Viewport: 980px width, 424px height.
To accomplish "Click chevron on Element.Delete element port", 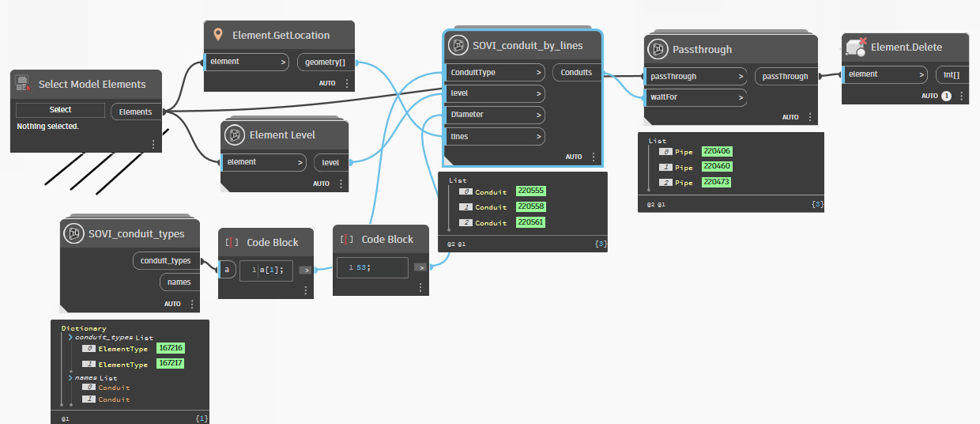I will [x=922, y=74].
